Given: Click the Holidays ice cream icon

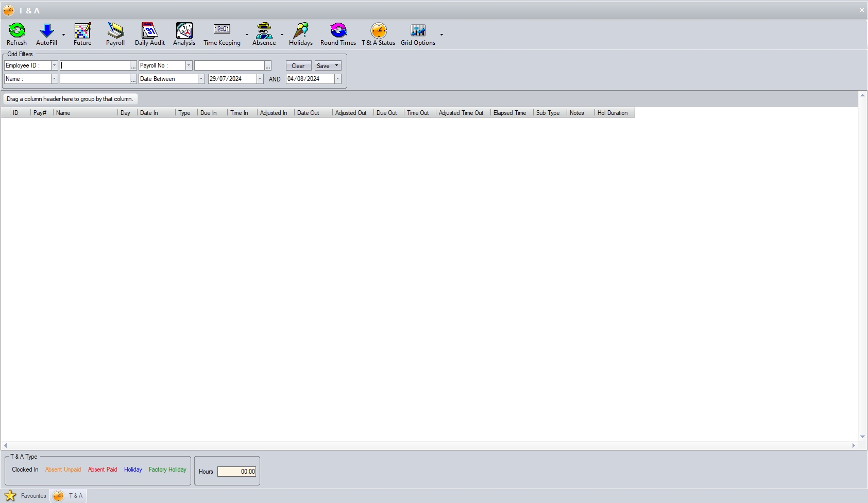Looking at the screenshot, I should click(x=301, y=31).
